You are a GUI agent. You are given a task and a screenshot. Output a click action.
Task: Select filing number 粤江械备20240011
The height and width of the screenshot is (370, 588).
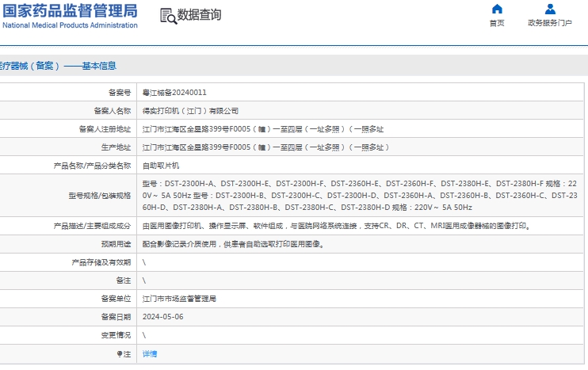click(x=174, y=92)
